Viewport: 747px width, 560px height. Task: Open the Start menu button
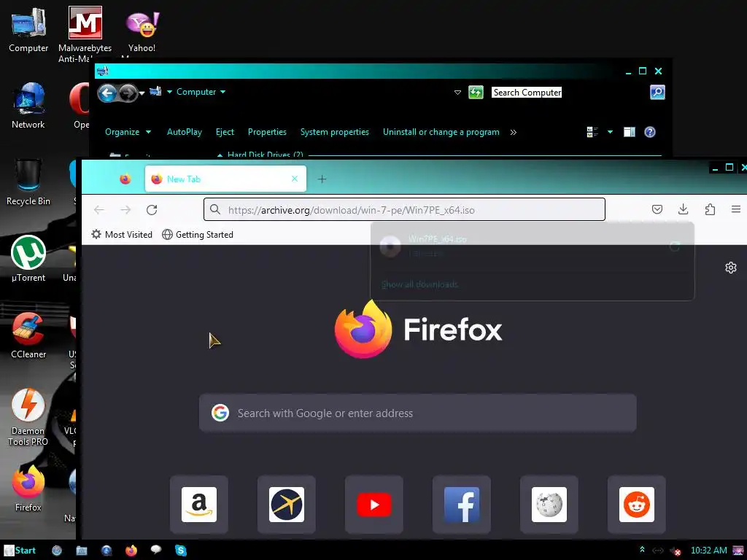pos(20,551)
